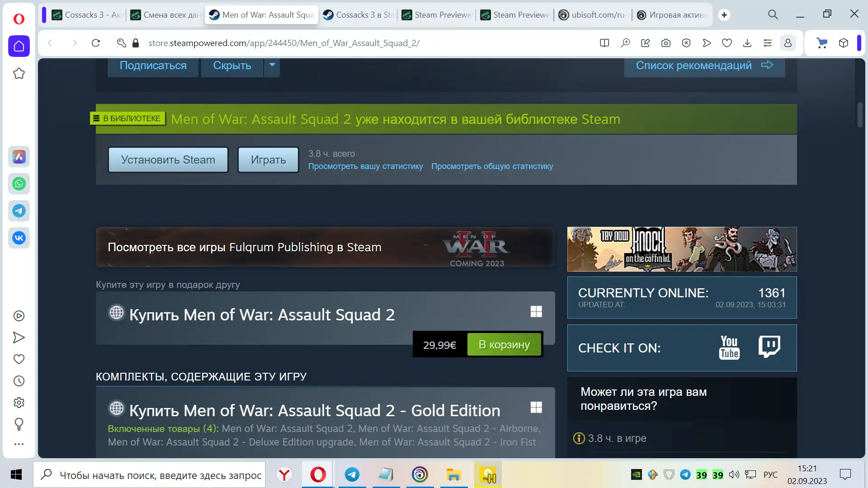Screen dimensions: 868x488
Task: Open a new tab with plus button
Action: 724,15
